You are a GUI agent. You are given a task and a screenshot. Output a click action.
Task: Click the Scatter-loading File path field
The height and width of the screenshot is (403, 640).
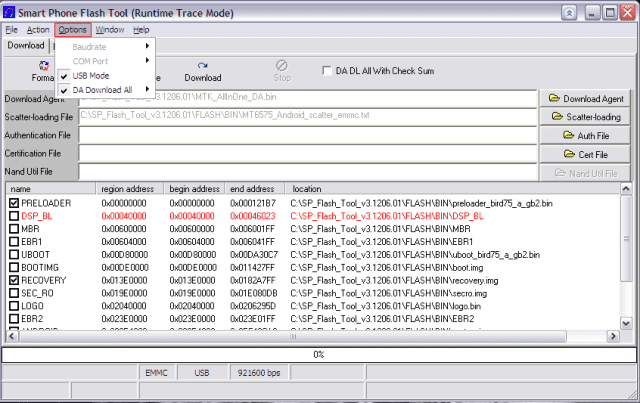pos(308,116)
